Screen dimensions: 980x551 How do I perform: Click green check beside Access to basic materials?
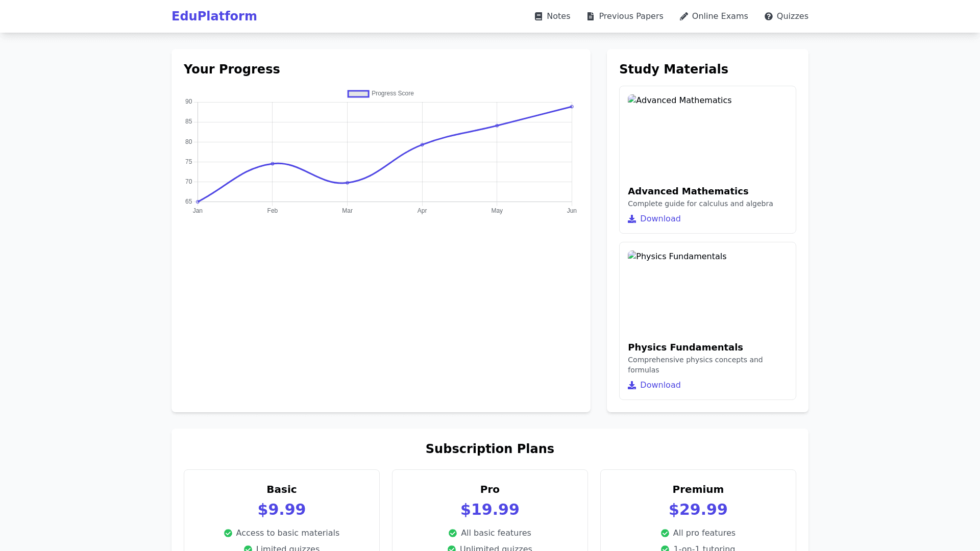click(228, 533)
